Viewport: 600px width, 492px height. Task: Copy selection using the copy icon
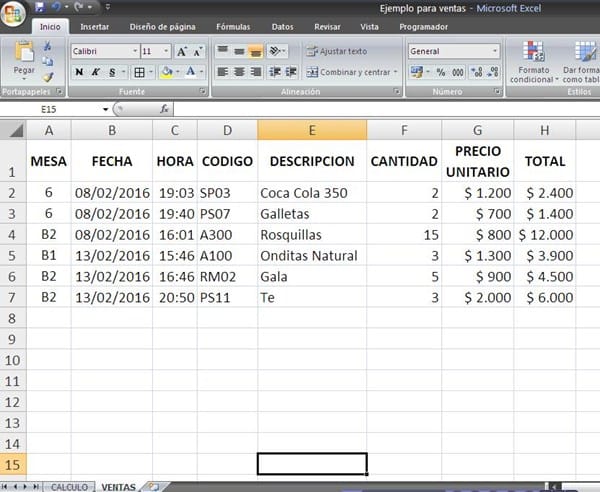click(x=47, y=61)
